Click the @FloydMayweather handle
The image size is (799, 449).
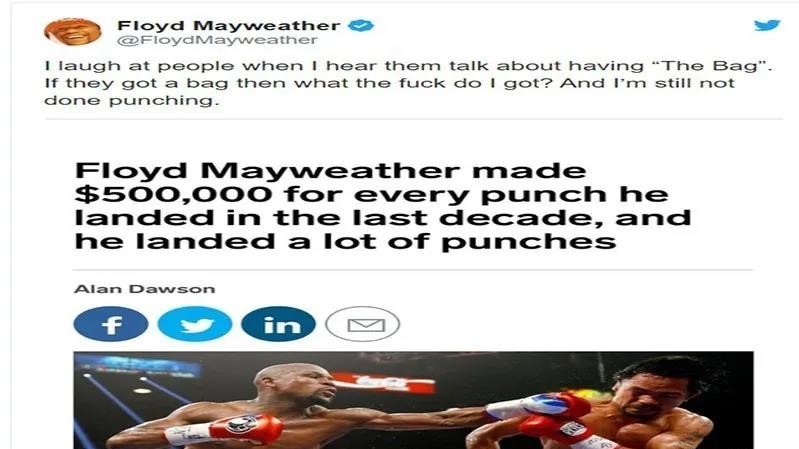tap(217, 40)
